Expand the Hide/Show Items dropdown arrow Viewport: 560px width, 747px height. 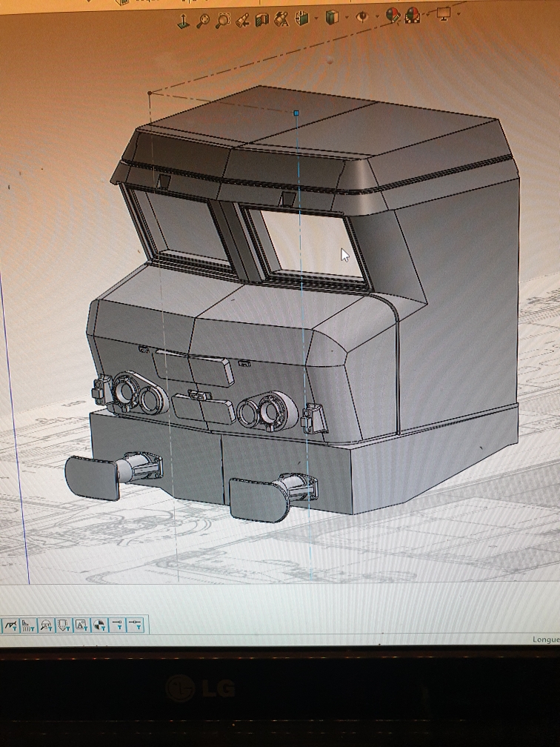point(376,16)
